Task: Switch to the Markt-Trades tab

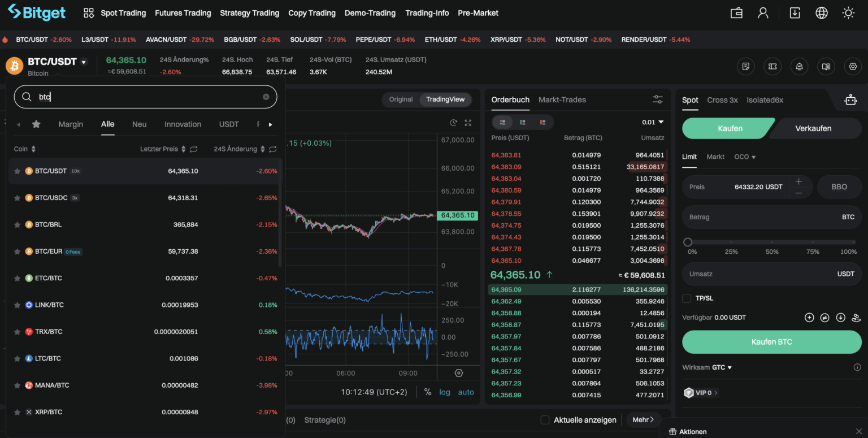Action: [x=562, y=99]
